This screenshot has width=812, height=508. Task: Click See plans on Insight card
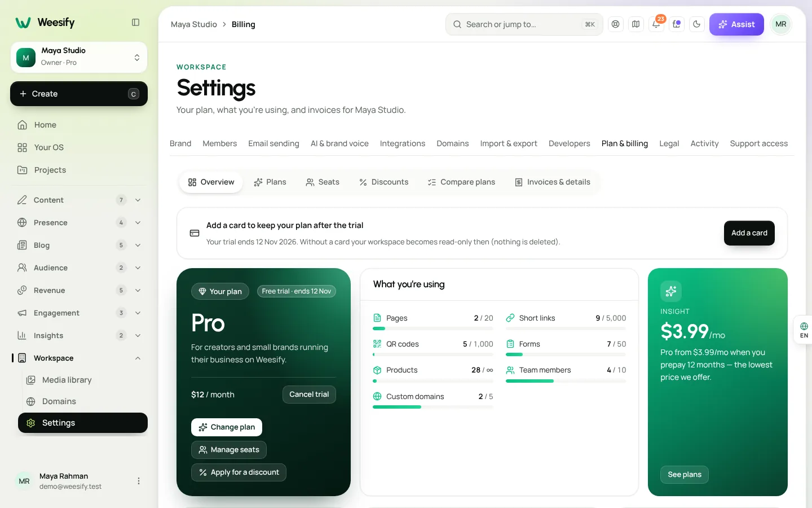click(x=685, y=475)
